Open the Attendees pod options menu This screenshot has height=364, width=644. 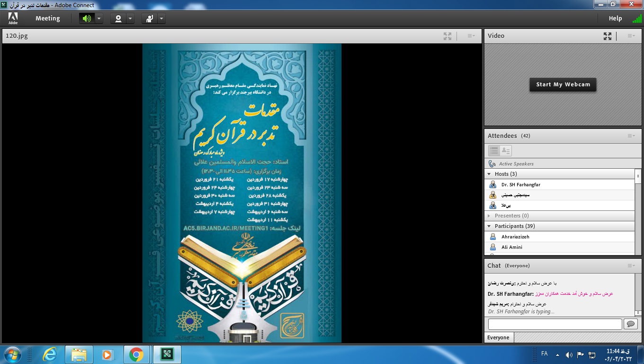click(631, 136)
